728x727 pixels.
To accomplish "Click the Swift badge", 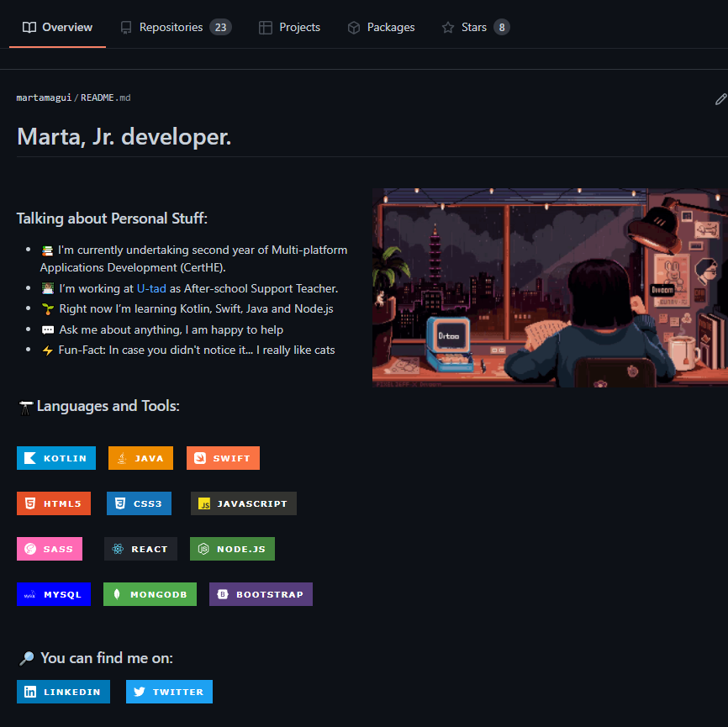I will (x=223, y=458).
